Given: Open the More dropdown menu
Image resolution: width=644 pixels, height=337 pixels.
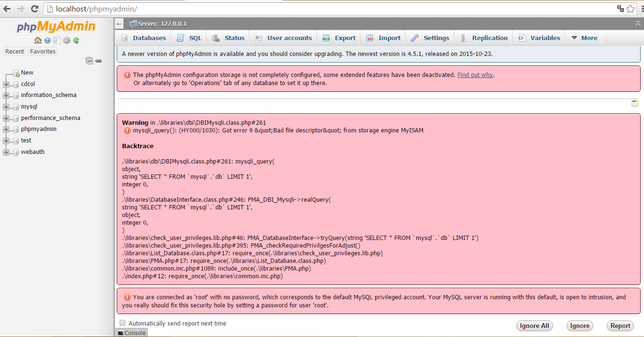Looking at the screenshot, I should click(584, 38).
